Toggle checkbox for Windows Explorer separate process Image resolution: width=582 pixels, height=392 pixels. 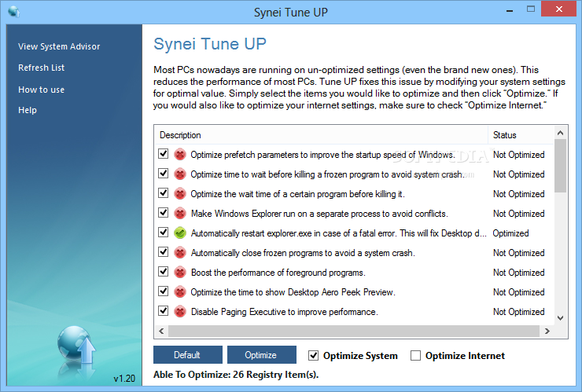pos(164,213)
